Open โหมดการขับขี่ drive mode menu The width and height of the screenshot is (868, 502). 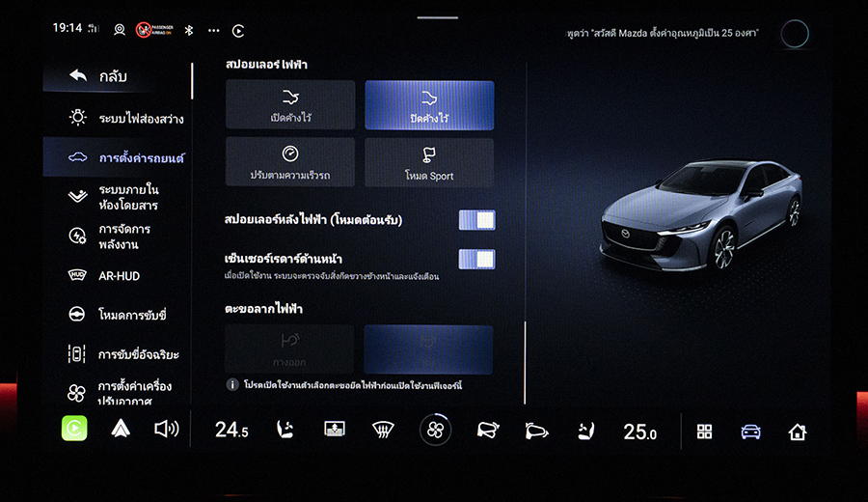[117, 314]
